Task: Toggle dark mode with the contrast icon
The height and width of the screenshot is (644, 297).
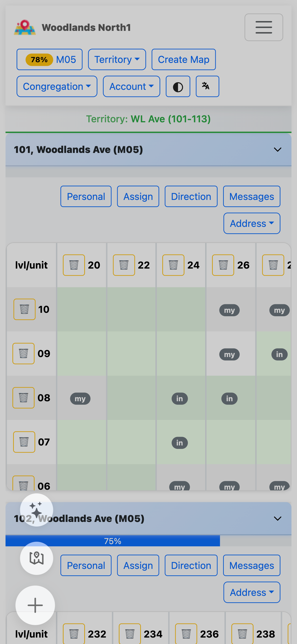Action: [178, 86]
